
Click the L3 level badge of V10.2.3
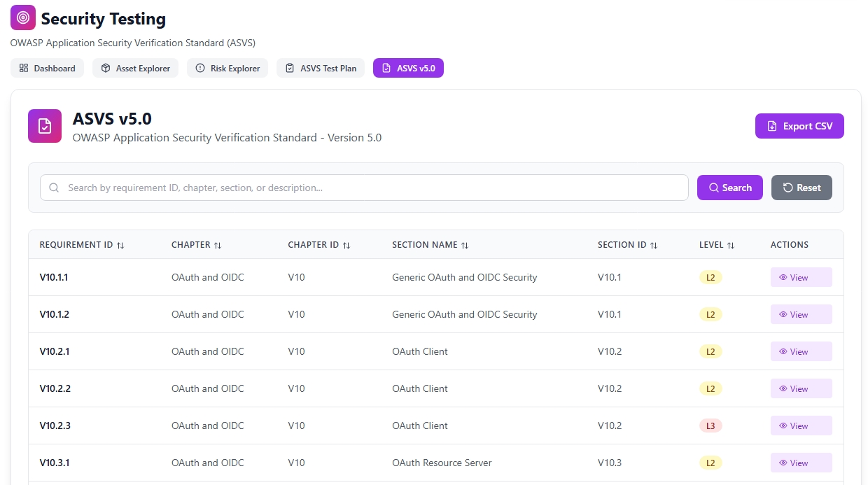click(710, 426)
